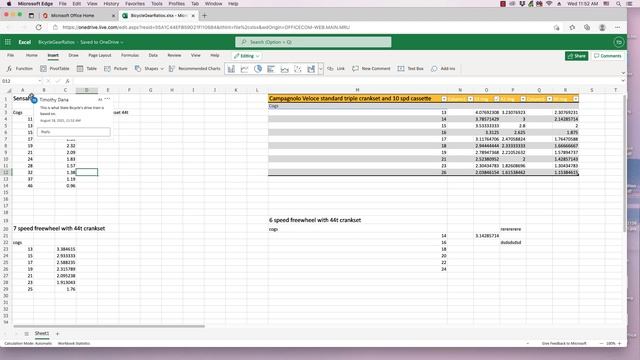Insert a combo chart from chart gallery
The height and width of the screenshot is (360, 640).
click(311, 69)
